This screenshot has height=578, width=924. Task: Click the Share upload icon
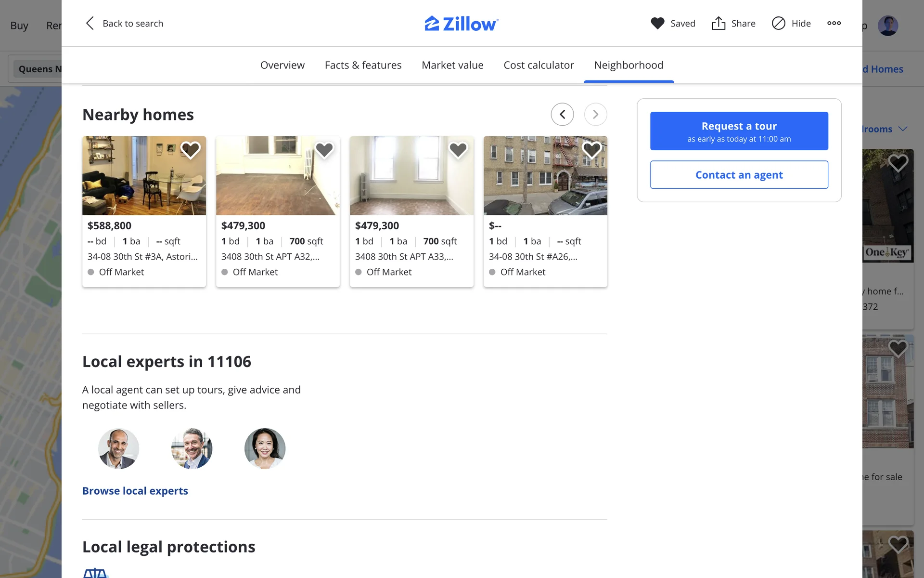tap(718, 23)
